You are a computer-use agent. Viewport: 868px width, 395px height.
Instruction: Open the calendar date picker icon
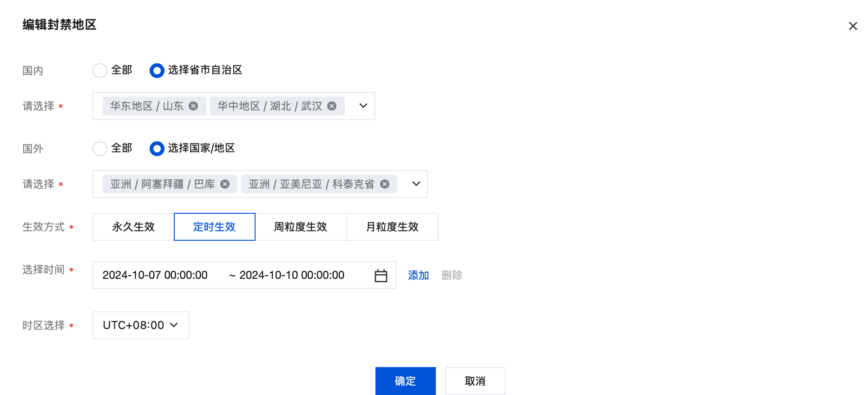click(x=381, y=276)
